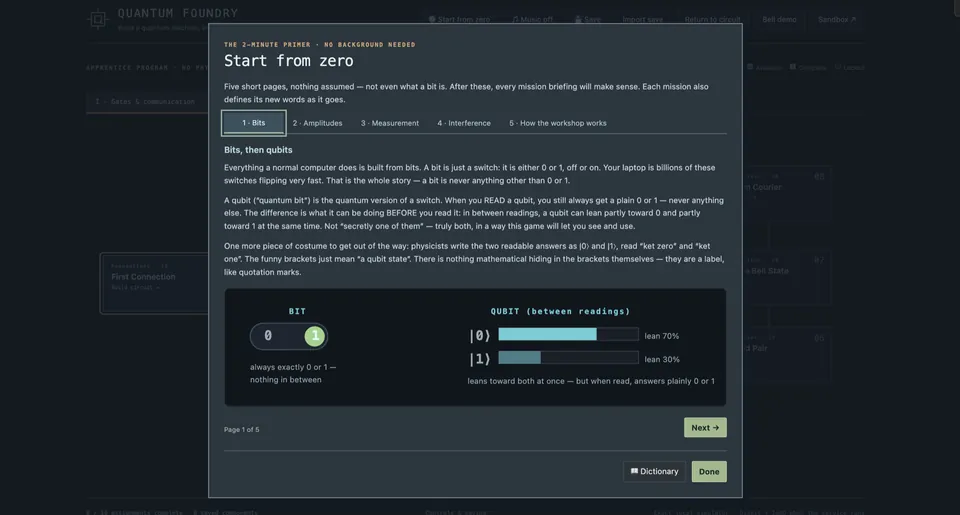This screenshot has width=960, height=515.
Task: Click the 'Page 1 of 5' indicator
Action: pyautogui.click(x=241, y=429)
